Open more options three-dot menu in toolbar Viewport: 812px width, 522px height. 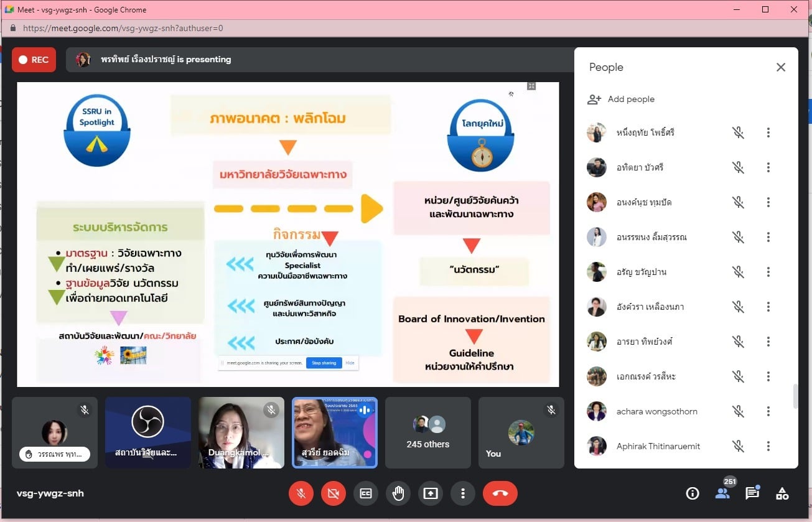pos(463,493)
